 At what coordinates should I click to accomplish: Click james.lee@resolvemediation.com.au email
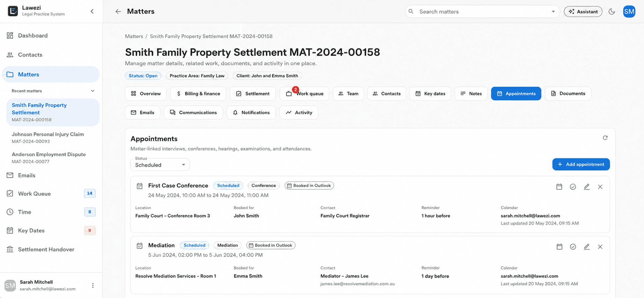click(x=358, y=284)
